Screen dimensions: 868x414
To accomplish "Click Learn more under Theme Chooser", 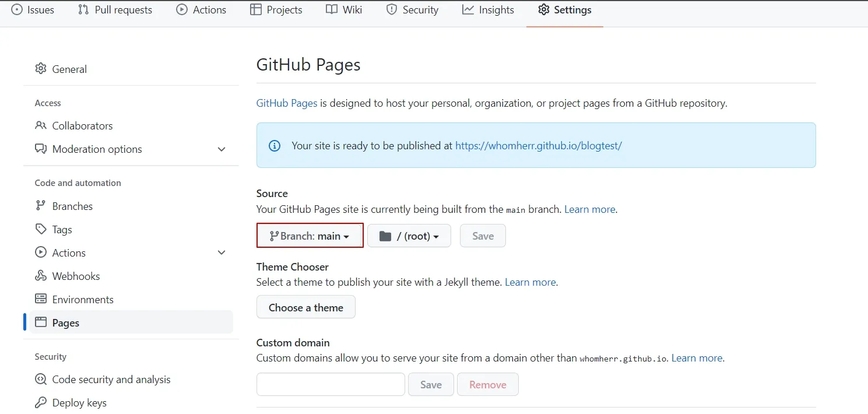I will click(x=530, y=282).
